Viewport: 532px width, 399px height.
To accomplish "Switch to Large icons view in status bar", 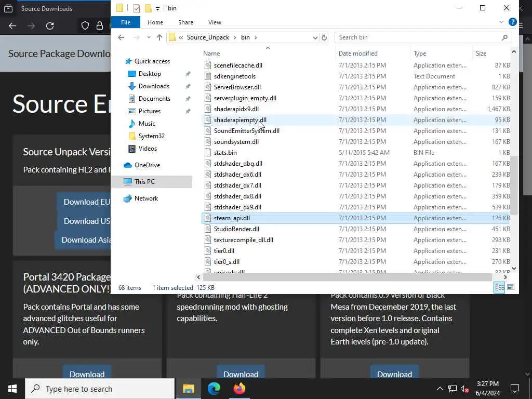I will pyautogui.click(x=511, y=287).
